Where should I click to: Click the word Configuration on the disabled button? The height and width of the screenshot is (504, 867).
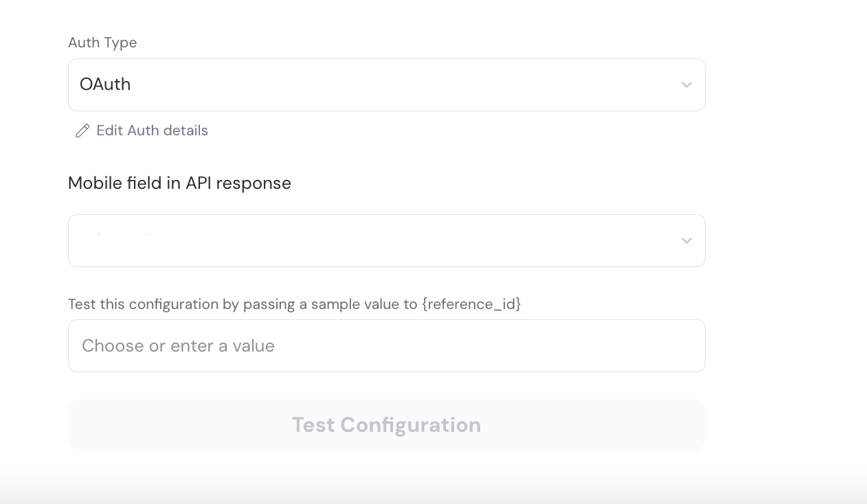coord(410,425)
